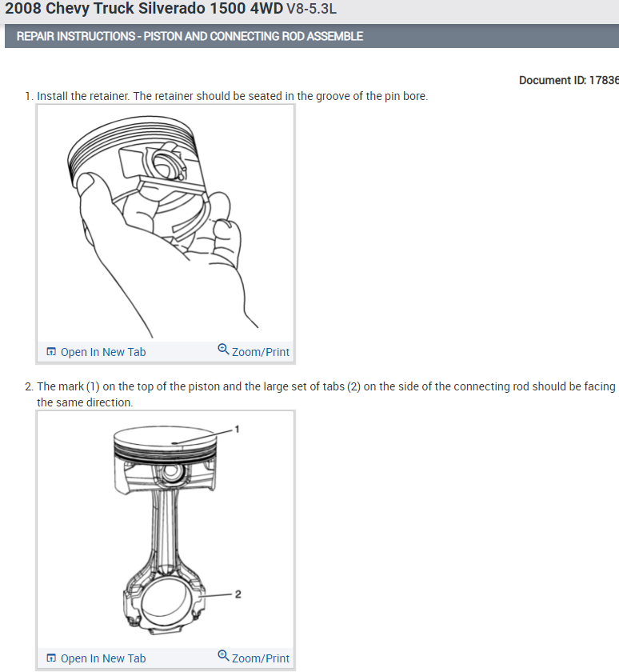This screenshot has width=619, height=672.
Task: Click the hand-held piston retainer illustration
Action: tap(166, 224)
